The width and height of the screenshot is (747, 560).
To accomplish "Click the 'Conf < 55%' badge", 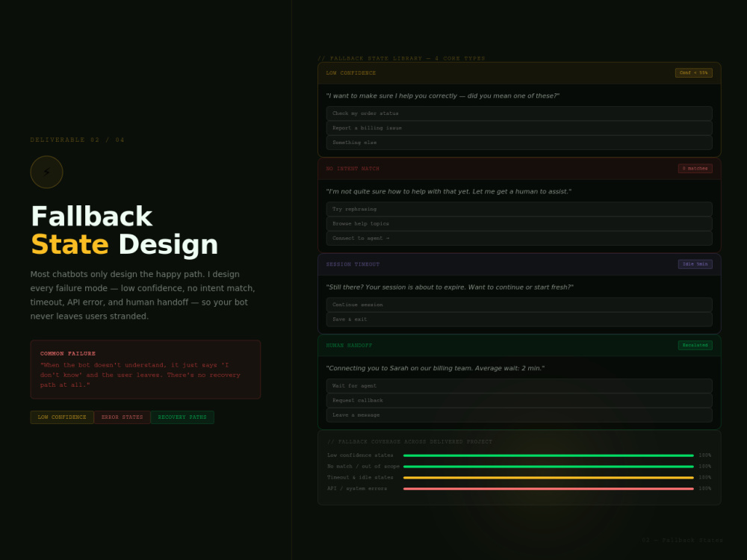I will 694,73.
